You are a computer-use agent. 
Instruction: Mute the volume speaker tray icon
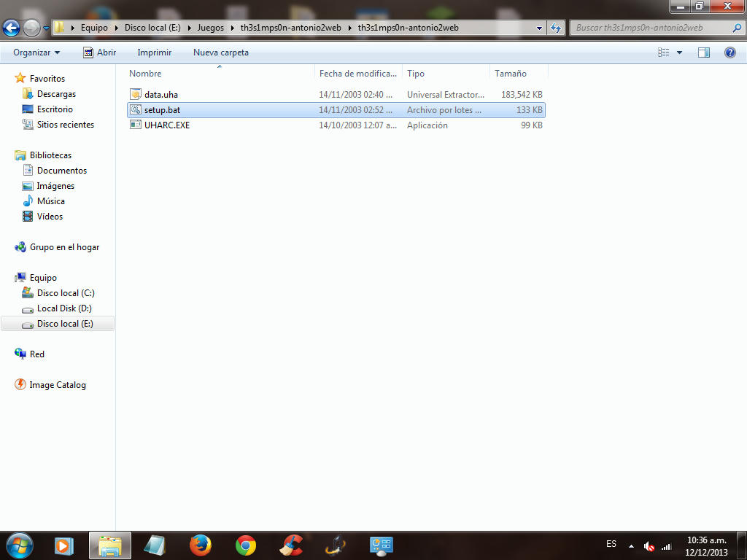coord(649,546)
